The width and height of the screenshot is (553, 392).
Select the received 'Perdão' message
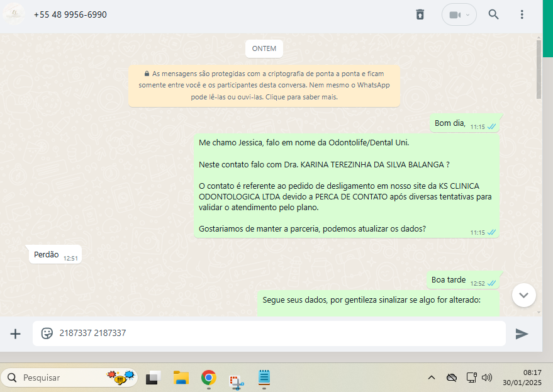click(x=55, y=254)
